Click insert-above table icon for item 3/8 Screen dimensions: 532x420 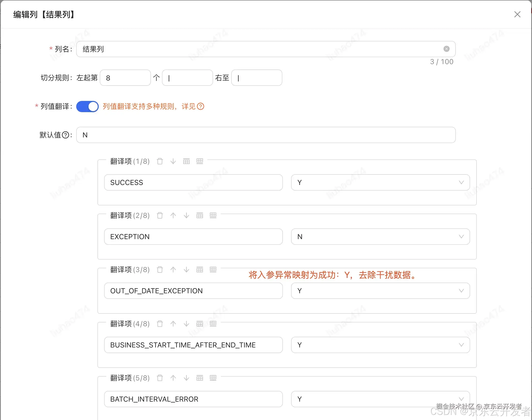coord(200,270)
